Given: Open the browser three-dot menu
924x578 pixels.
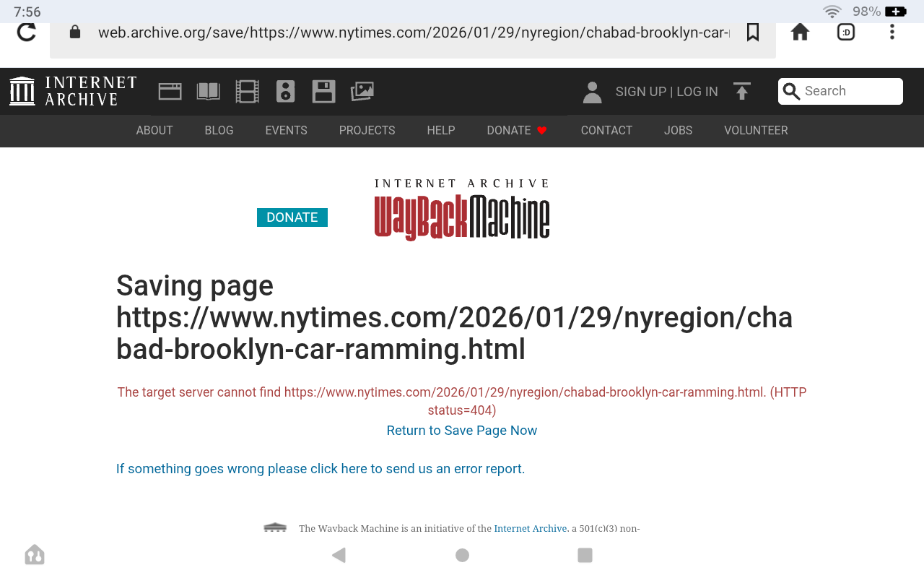Looking at the screenshot, I should point(892,33).
